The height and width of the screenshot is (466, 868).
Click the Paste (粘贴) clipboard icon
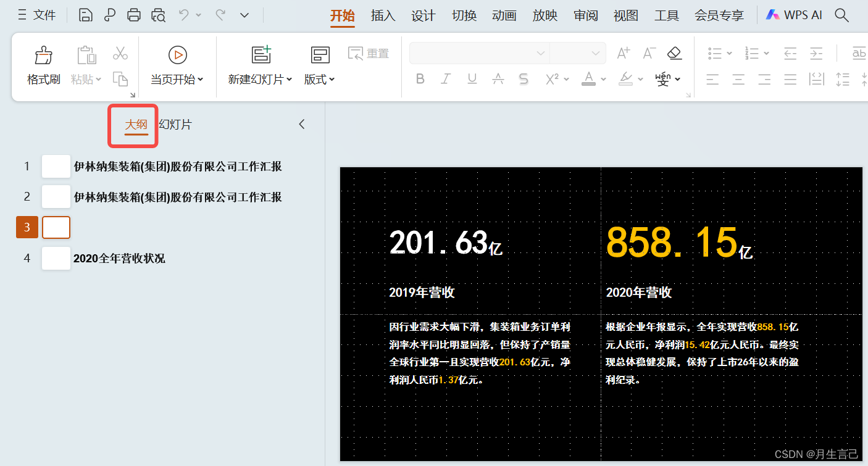pyautogui.click(x=86, y=56)
